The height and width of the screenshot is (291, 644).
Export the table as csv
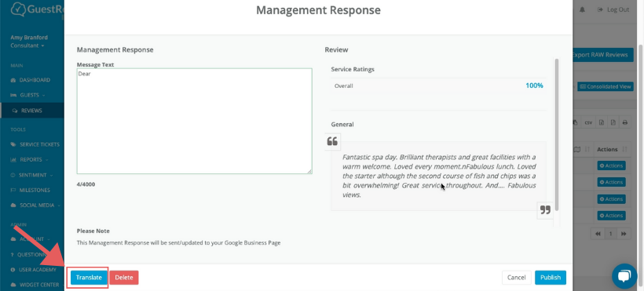click(588, 122)
